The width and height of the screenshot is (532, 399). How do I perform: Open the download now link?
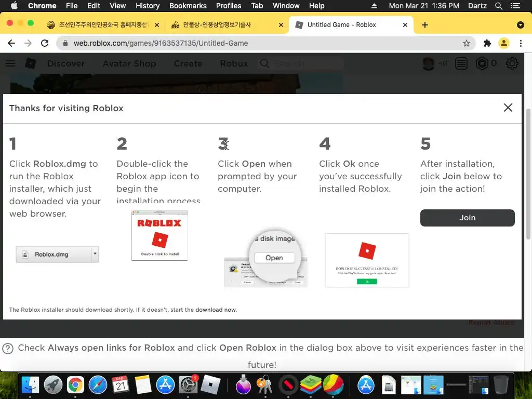coord(216,310)
